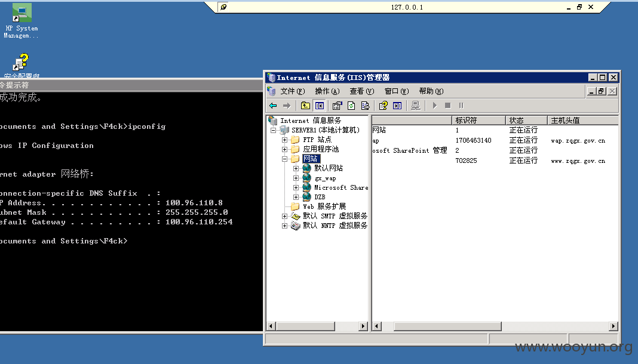This screenshot has height=364, width=638.
Task: Expand the 默认 SMTP 虚拟服务 node
Action: pos(285,216)
